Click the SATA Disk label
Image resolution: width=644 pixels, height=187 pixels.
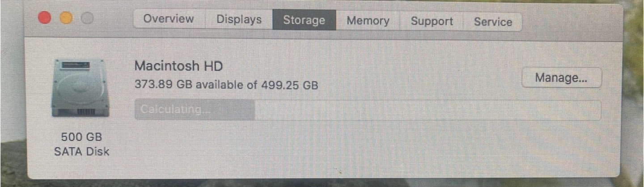pyautogui.click(x=81, y=152)
